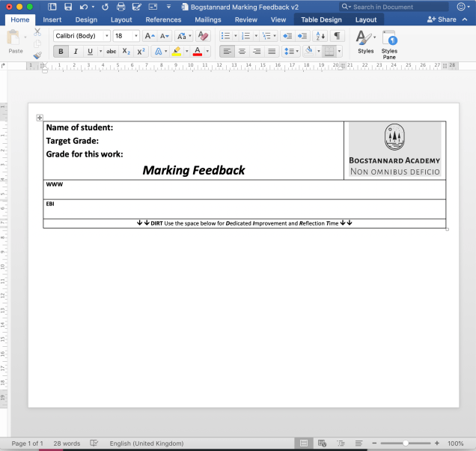This screenshot has height=451, width=476.
Task: Switch to Web Layout view icon
Action: 322,443
